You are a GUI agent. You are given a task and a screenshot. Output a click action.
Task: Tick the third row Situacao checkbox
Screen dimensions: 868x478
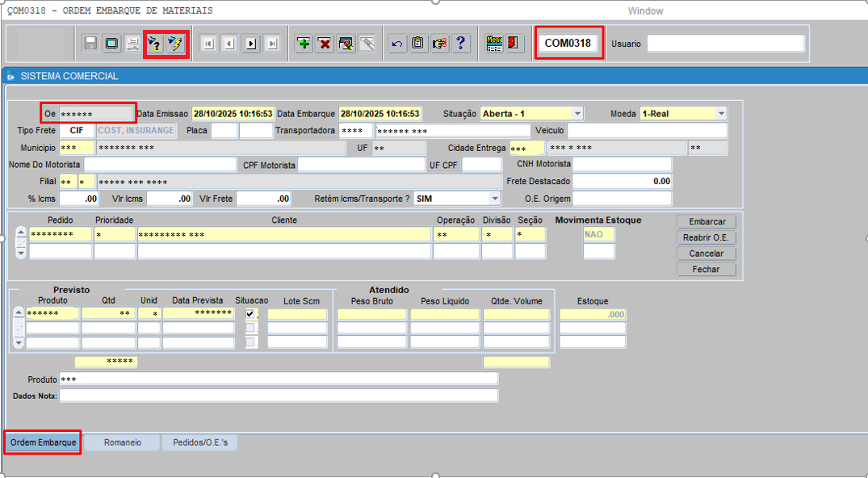click(251, 342)
